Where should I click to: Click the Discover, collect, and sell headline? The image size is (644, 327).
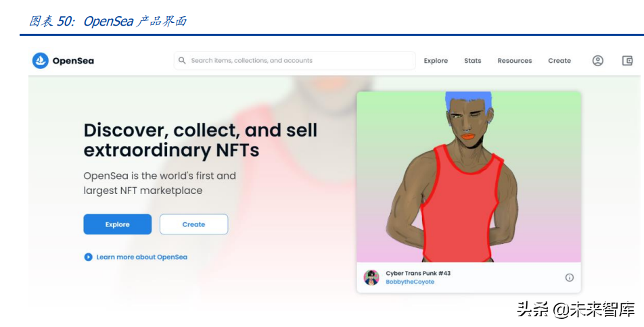click(x=200, y=140)
